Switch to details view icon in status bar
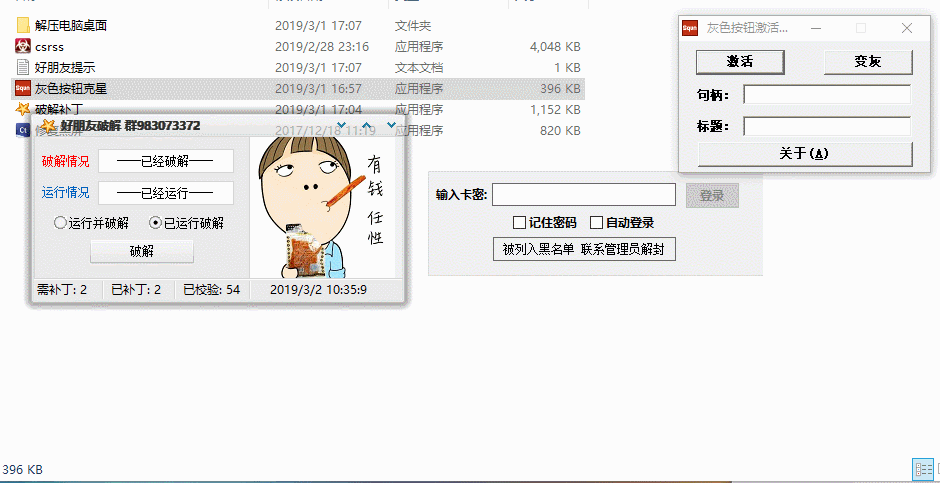Viewport: 940px width, 483px height. click(x=922, y=469)
